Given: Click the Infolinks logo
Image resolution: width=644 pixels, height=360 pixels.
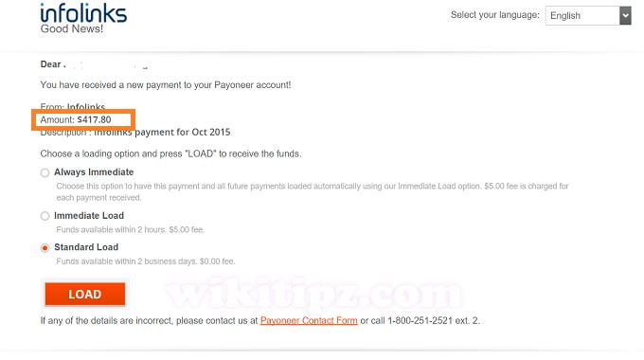Looking at the screenshot, I should pyautogui.click(x=83, y=12).
